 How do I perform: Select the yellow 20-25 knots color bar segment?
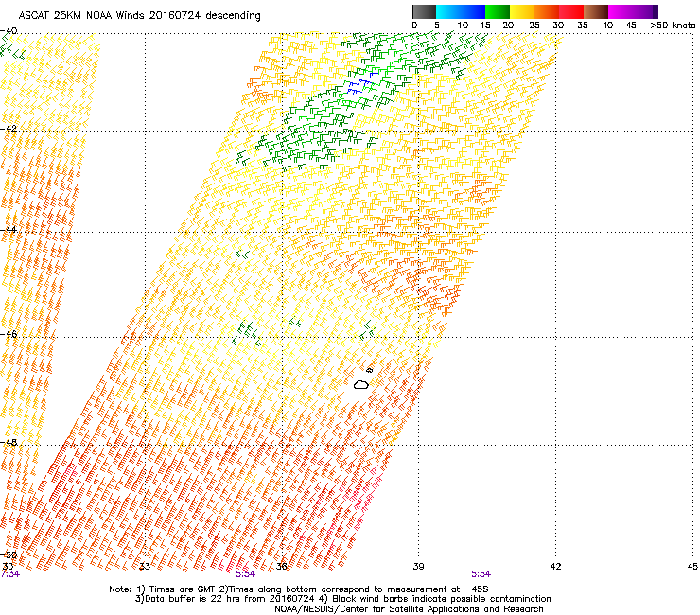522,11
